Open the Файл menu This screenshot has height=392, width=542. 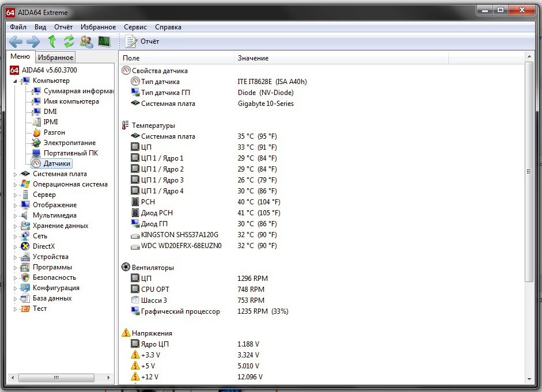click(18, 27)
